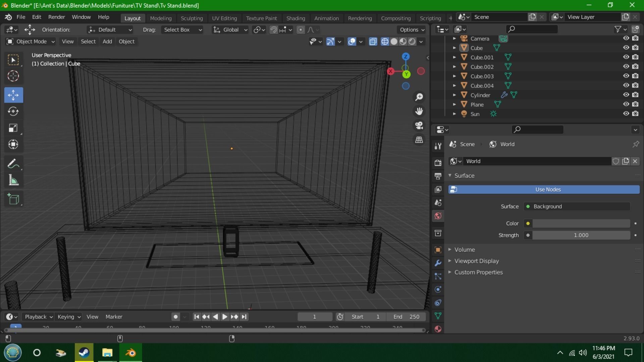The width and height of the screenshot is (644, 362).
Task: Open the Physics properties tab
Action: [x=438, y=289]
